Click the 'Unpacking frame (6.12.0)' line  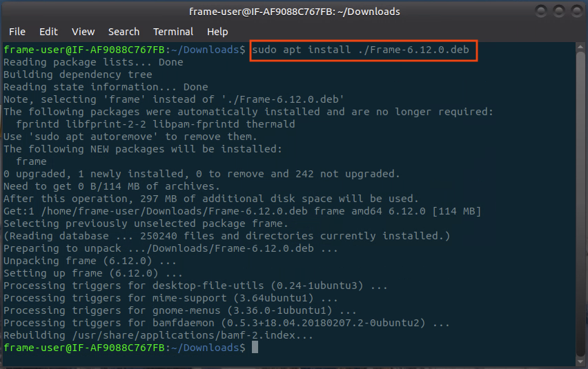tap(90, 260)
